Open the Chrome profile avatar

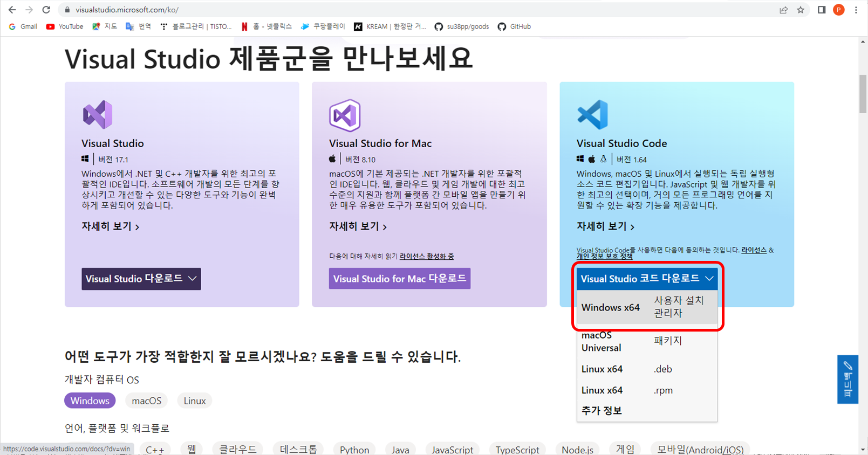pos(838,10)
